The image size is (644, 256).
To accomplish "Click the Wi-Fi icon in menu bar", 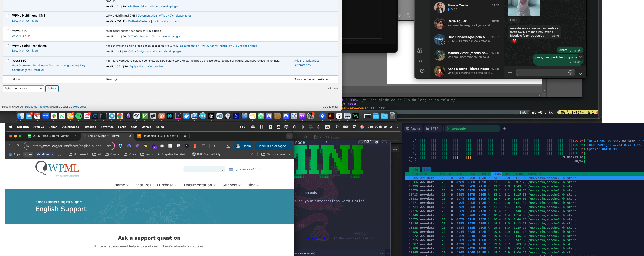I will [x=337, y=127].
